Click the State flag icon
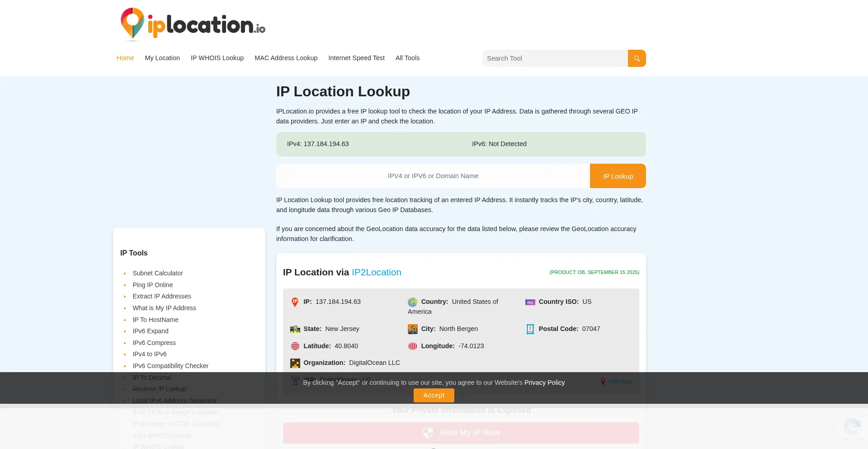868x449 pixels. point(295,329)
